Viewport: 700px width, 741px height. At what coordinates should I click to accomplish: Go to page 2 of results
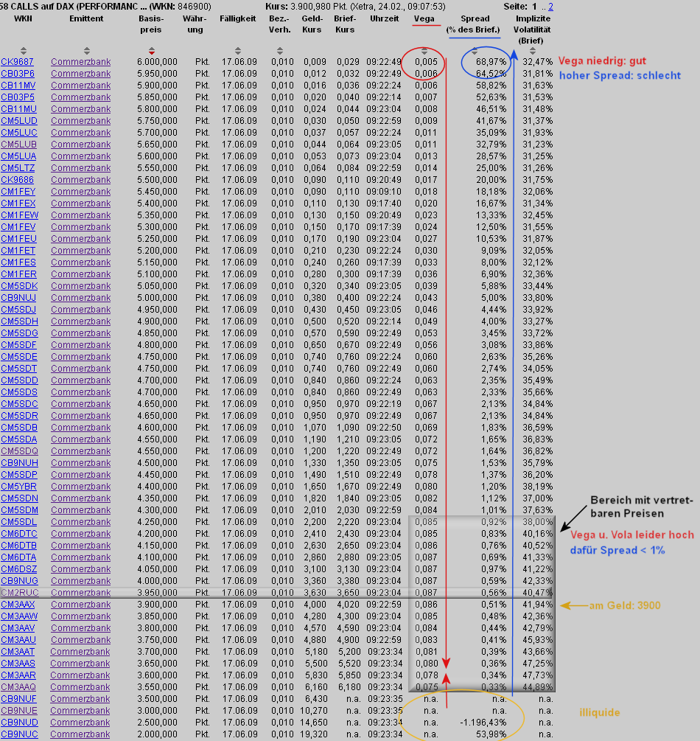(550, 6)
